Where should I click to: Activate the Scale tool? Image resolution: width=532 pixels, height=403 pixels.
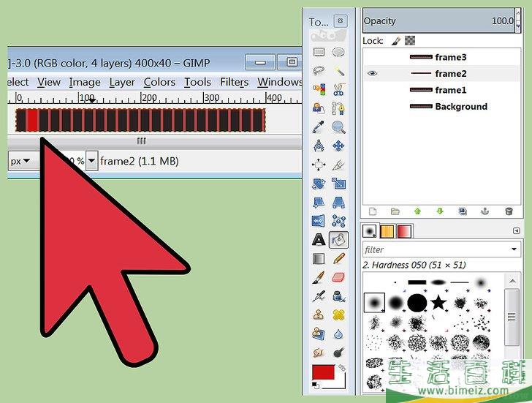click(x=338, y=184)
